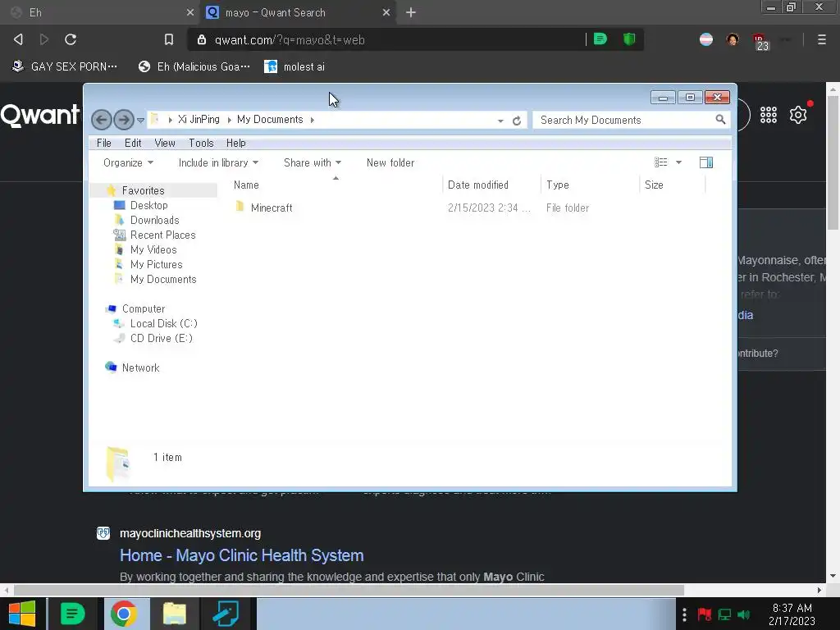Open File Explorer from the taskbar
840x630 pixels.
[x=174, y=614]
